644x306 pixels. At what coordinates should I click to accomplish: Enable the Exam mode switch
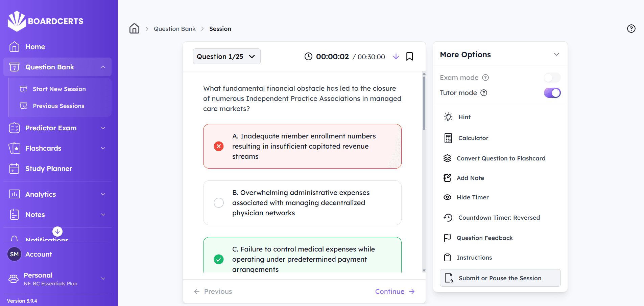pos(552,78)
